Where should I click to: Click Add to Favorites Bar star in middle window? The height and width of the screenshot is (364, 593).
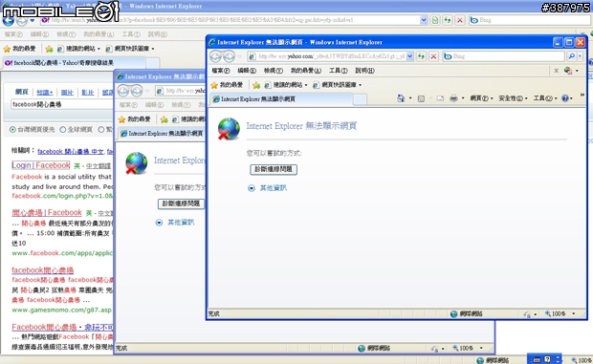[x=165, y=119]
